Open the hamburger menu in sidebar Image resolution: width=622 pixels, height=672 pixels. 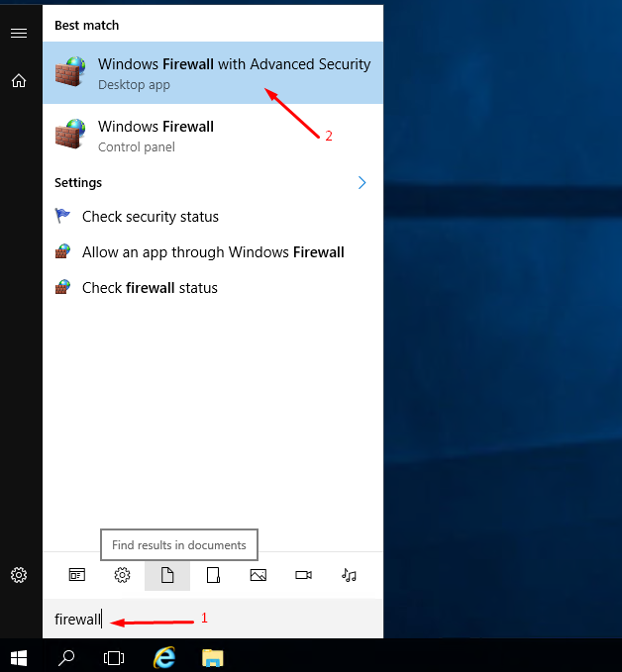pos(19,33)
